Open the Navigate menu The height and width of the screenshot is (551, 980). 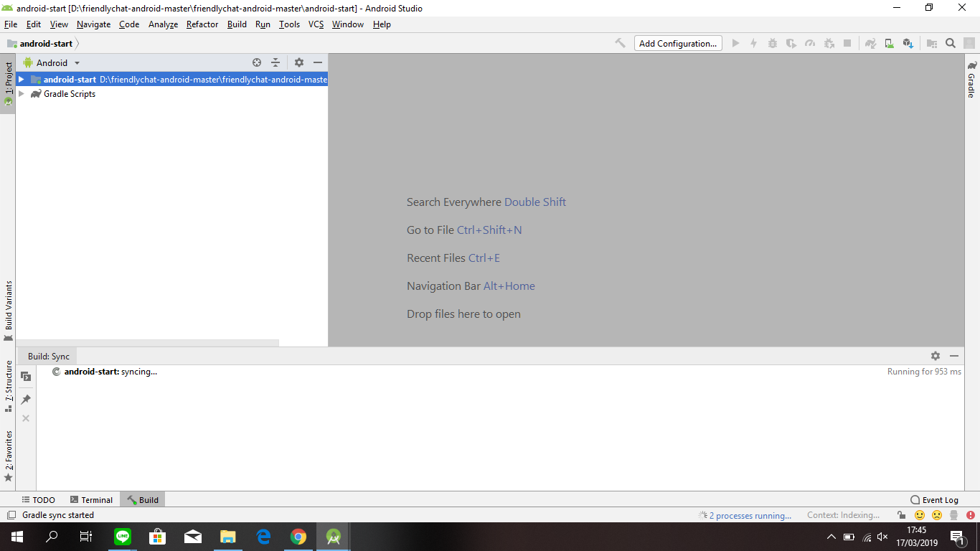click(x=94, y=24)
